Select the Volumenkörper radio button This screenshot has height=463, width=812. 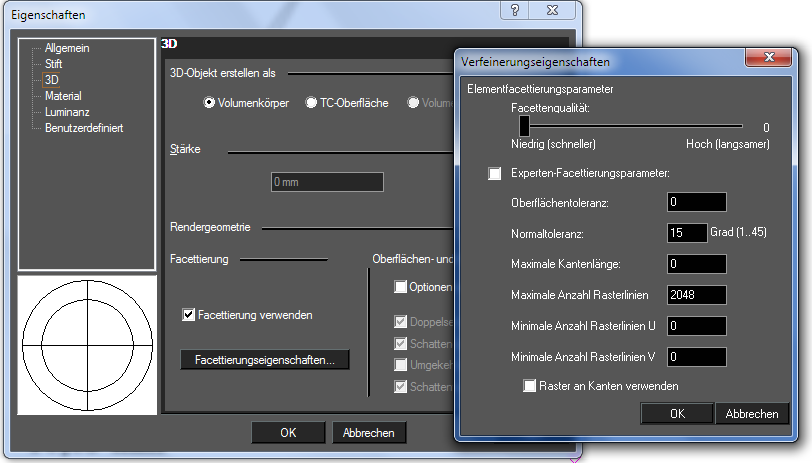pyautogui.click(x=209, y=103)
